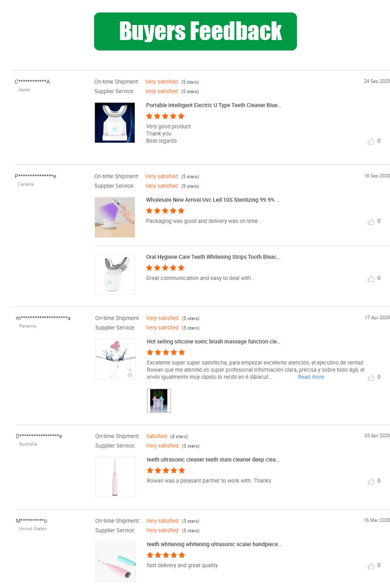Like the U Type Teeth Cleaner review
Screen dimensions: 390x588
371,141
